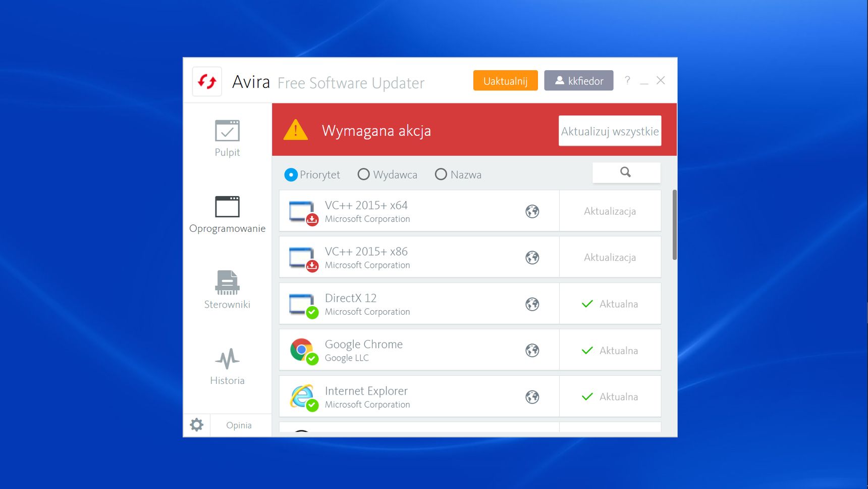This screenshot has width=868, height=489.
Task: Click Aktualna status for Internet Explorer
Action: click(610, 397)
